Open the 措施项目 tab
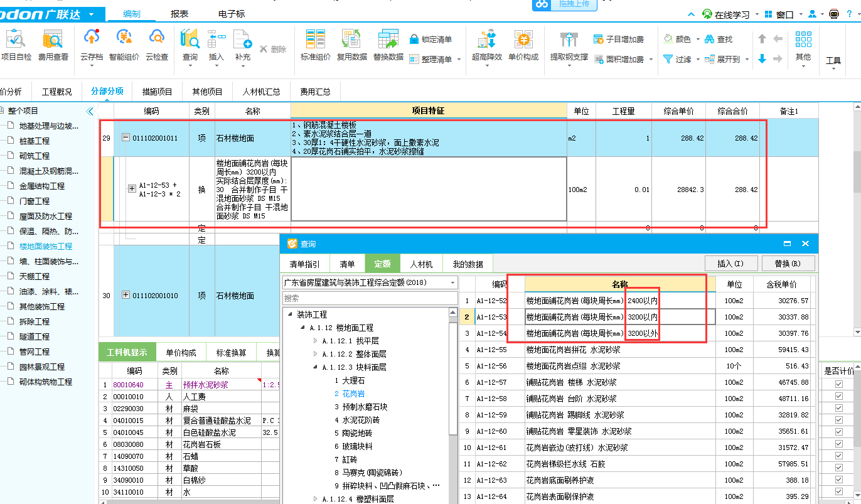This screenshot has width=861, height=504. pyautogui.click(x=157, y=92)
